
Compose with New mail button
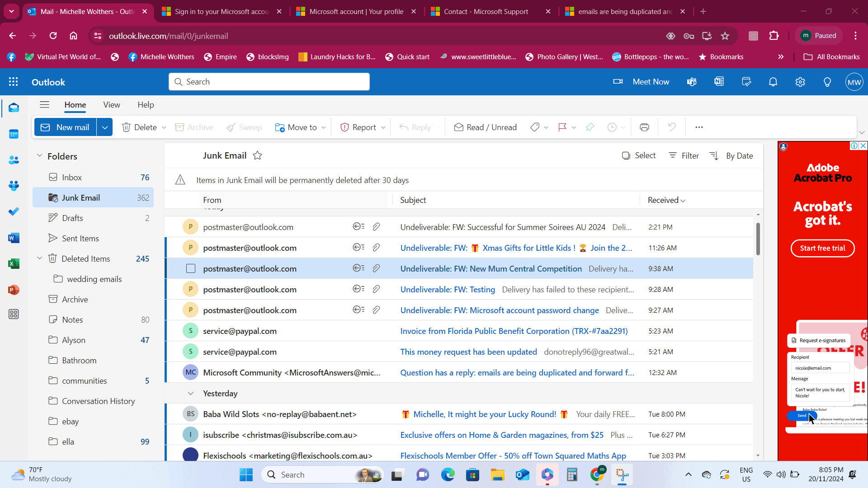tap(66, 127)
